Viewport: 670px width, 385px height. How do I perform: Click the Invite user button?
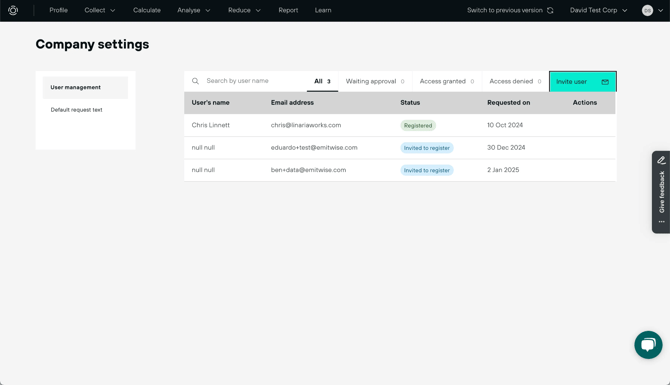pos(583,82)
